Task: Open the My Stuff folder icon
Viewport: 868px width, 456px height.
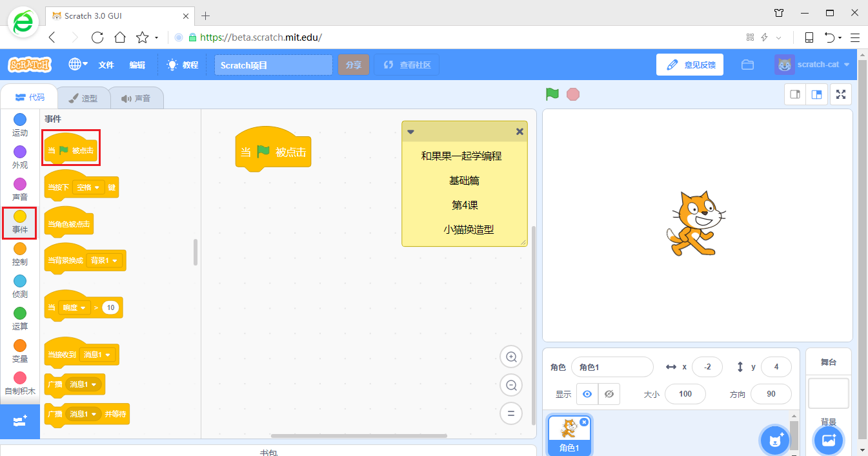Action: click(747, 65)
